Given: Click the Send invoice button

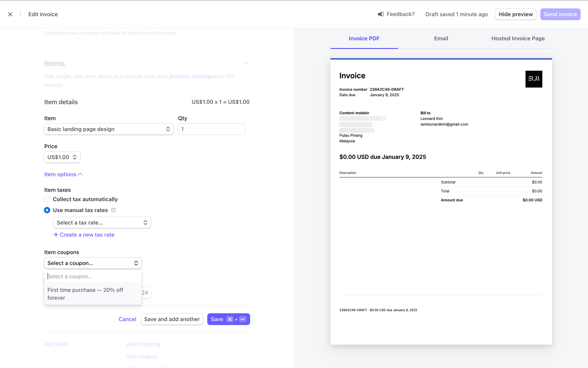Looking at the screenshot, I should (560, 14).
